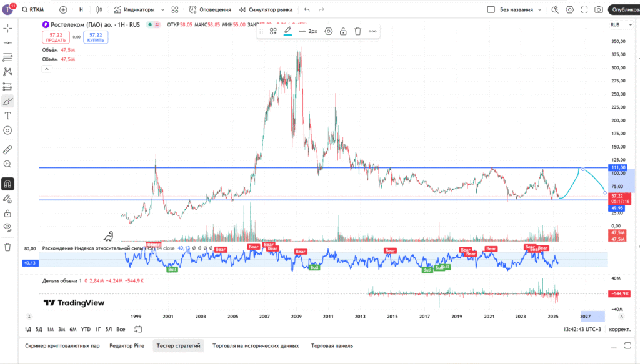Redo the last action
This screenshot has width=640, height=364.
pyautogui.click(x=322, y=9)
